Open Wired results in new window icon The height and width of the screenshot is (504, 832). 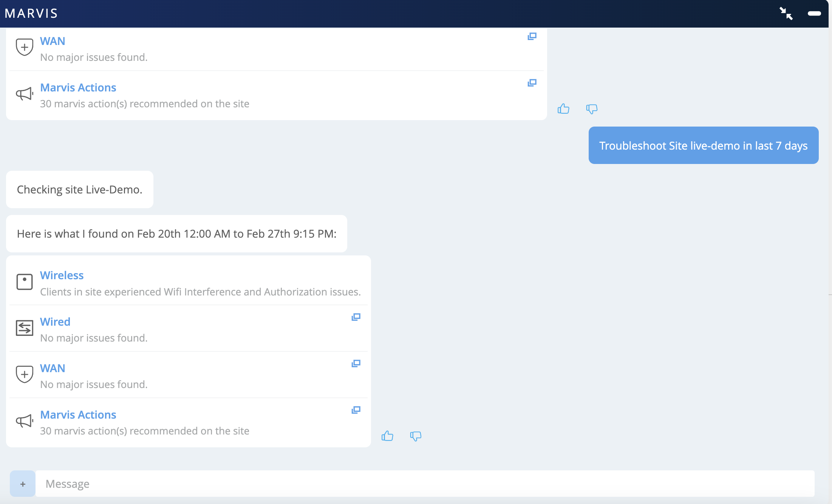click(x=356, y=317)
